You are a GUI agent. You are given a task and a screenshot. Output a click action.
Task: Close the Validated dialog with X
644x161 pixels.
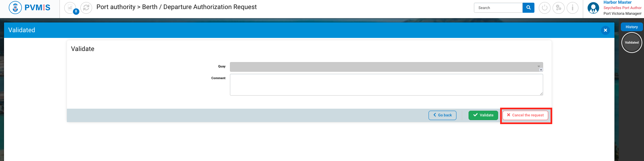point(605,30)
